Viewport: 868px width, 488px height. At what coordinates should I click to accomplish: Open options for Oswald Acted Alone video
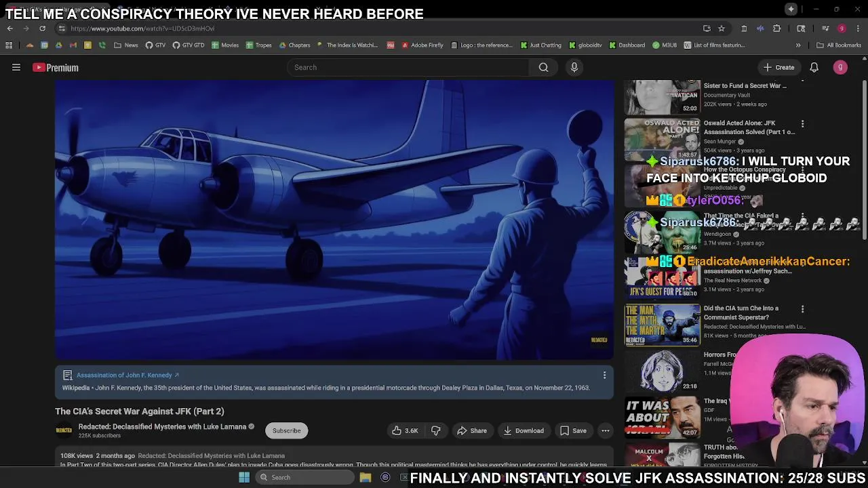click(802, 124)
